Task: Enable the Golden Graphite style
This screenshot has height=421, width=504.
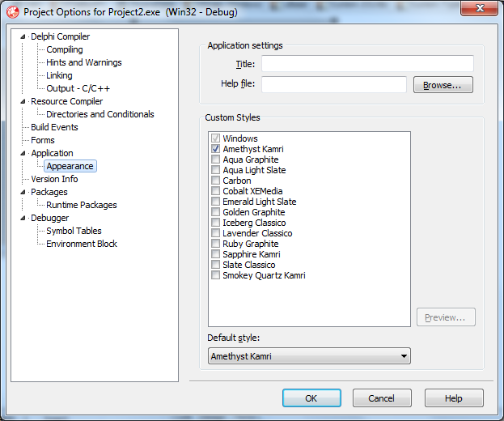Action: tap(215, 212)
